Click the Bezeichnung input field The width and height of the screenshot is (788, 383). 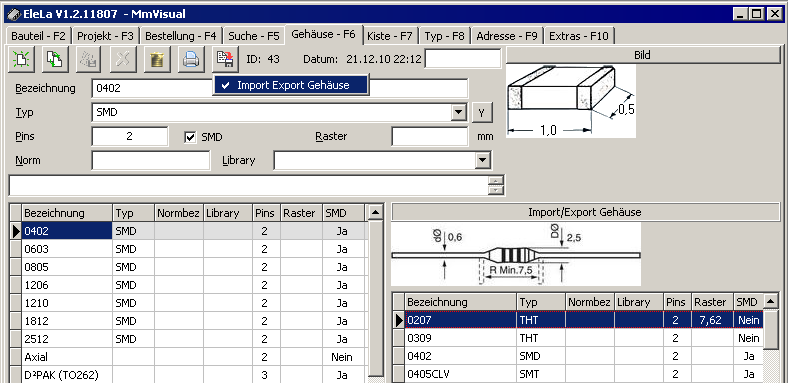(280, 88)
